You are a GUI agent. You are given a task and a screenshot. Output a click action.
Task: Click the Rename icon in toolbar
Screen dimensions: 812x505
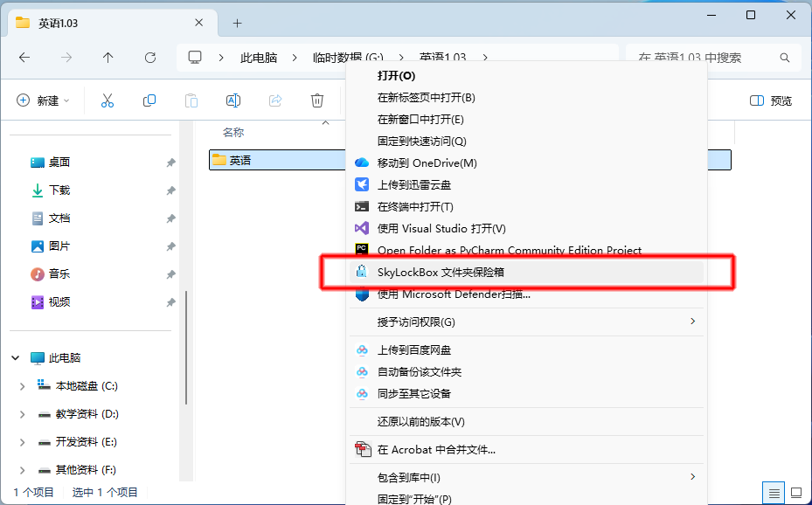[233, 100]
